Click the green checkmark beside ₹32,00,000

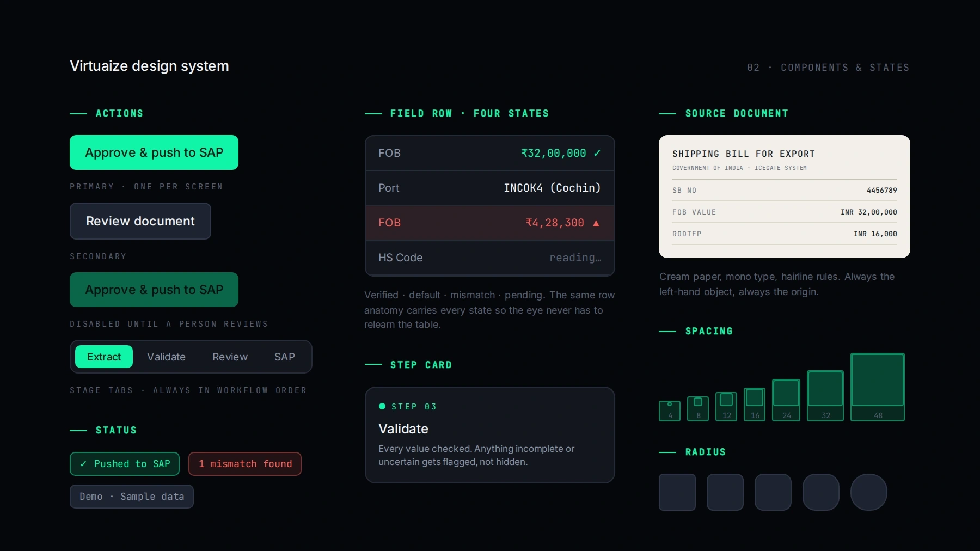click(597, 153)
